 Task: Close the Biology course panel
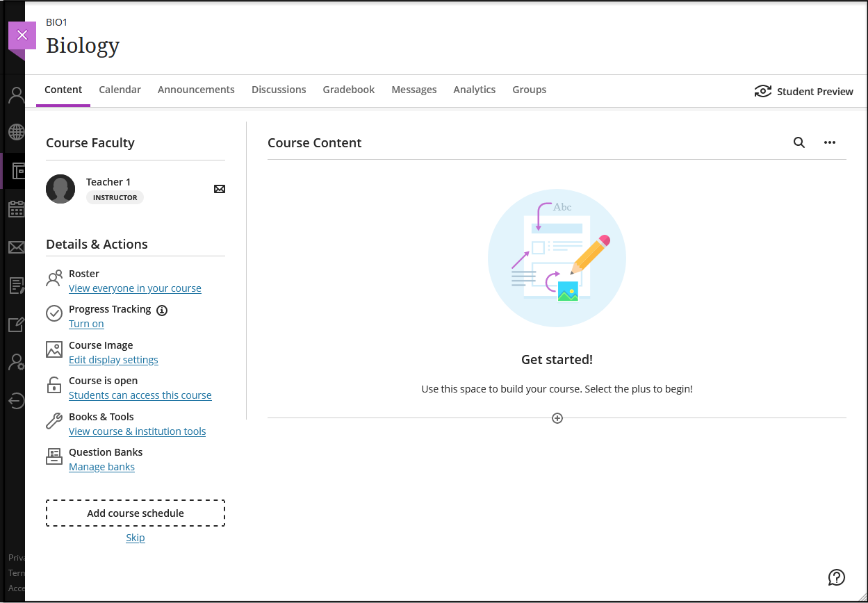click(x=22, y=35)
